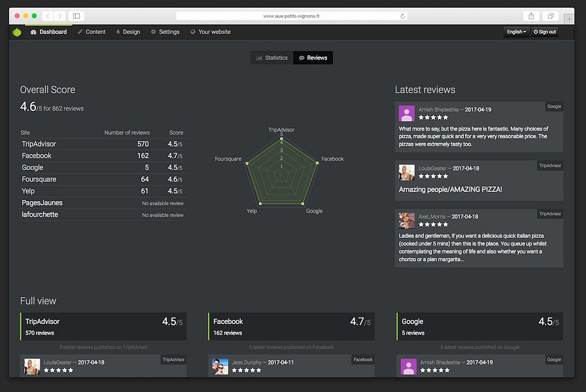Click the star rating of Axel_Morris's review
The height and width of the screenshot is (392, 586).
pyautogui.click(x=433, y=224)
